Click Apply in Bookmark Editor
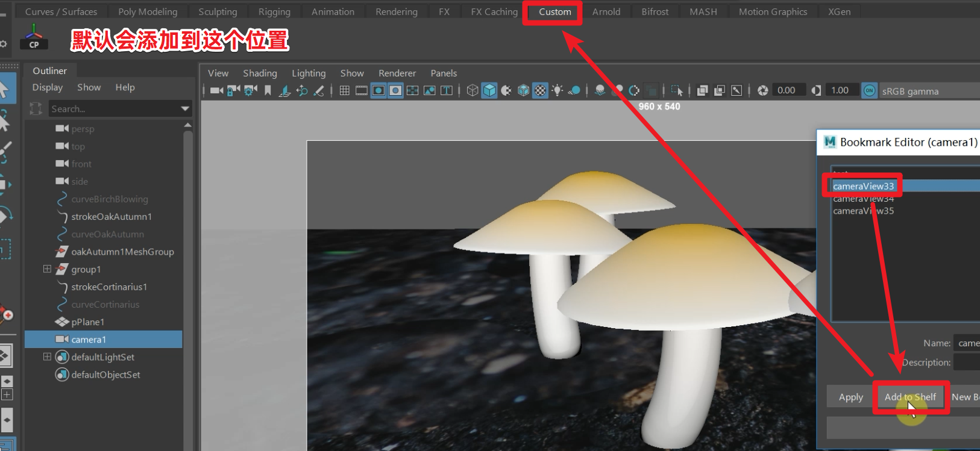 (x=850, y=397)
